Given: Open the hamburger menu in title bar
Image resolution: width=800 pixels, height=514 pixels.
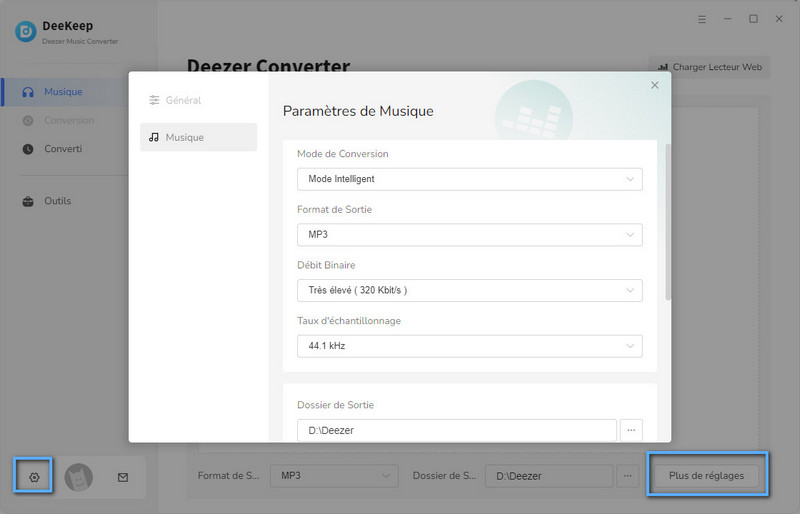Looking at the screenshot, I should 702,19.
